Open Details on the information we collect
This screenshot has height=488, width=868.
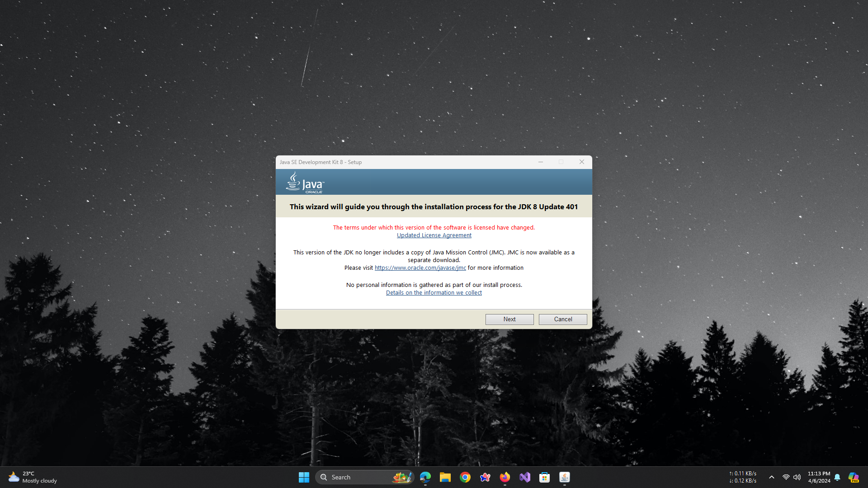pos(434,293)
